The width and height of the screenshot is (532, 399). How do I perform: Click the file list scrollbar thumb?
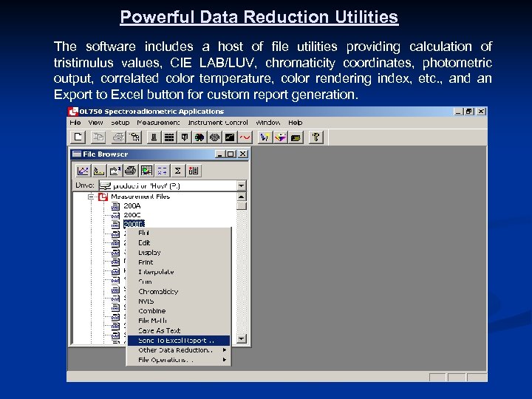[x=241, y=206]
